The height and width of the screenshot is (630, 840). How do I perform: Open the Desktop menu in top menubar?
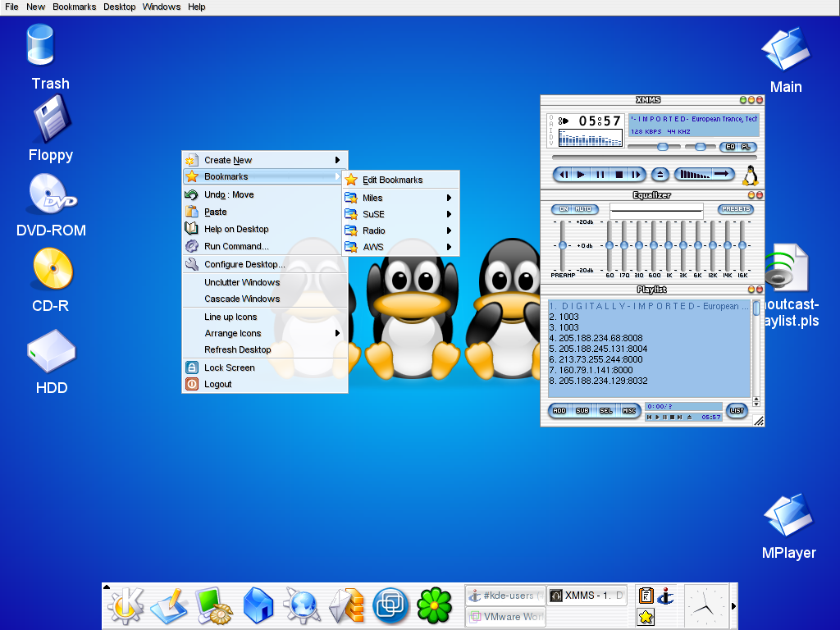[x=120, y=7]
